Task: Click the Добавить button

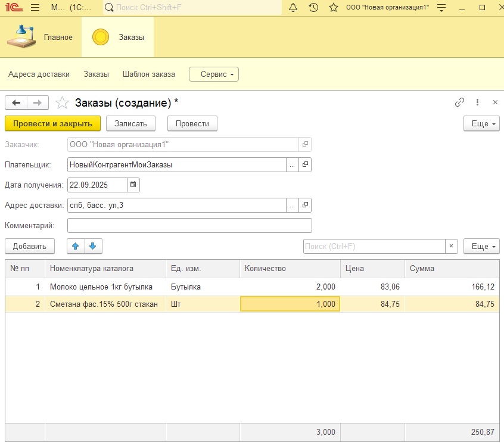Action: click(x=29, y=246)
